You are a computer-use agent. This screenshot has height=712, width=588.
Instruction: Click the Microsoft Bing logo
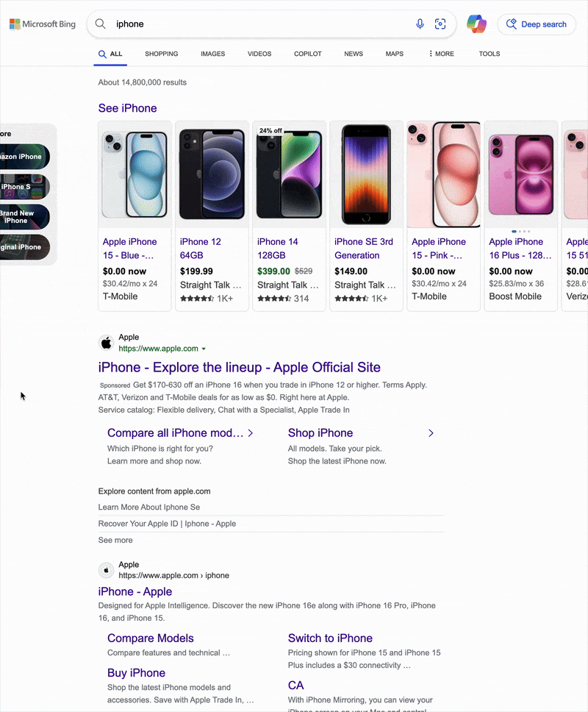point(42,24)
